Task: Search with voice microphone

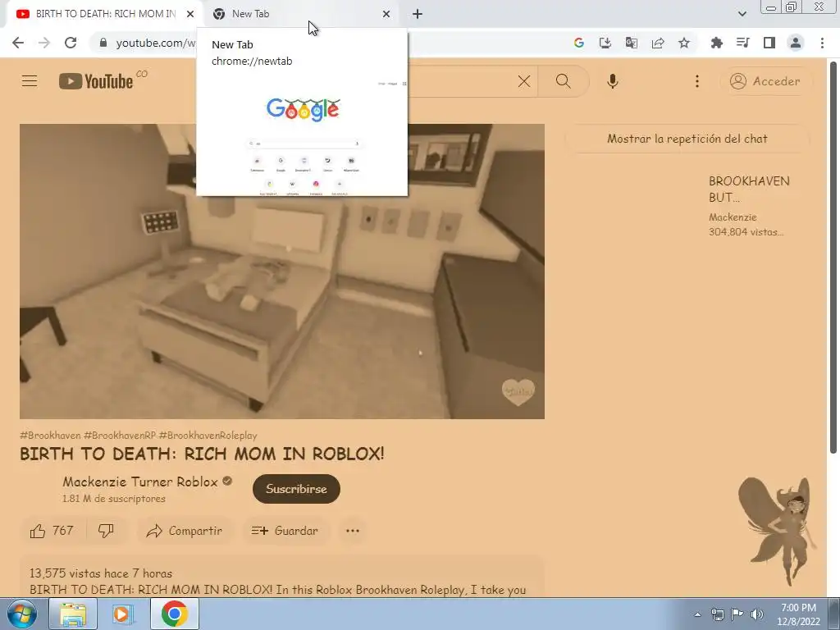Action: pyautogui.click(x=612, y=81)
